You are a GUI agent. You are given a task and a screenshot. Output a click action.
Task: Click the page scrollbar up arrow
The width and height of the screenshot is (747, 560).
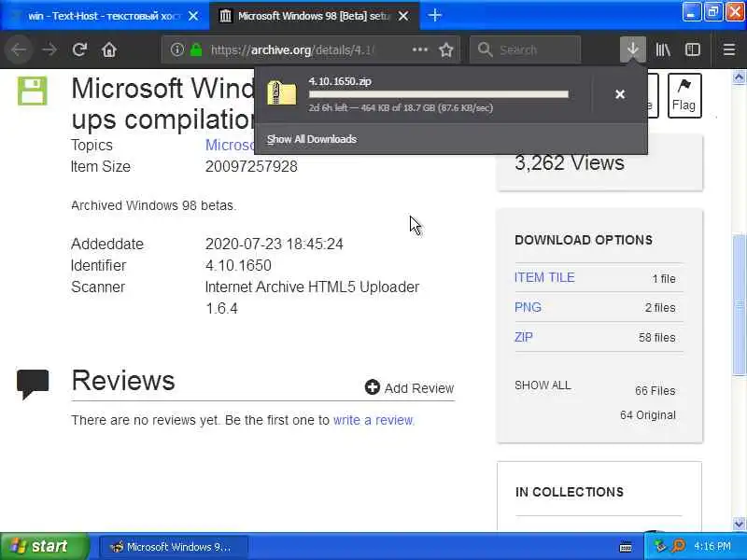[739, 77]
